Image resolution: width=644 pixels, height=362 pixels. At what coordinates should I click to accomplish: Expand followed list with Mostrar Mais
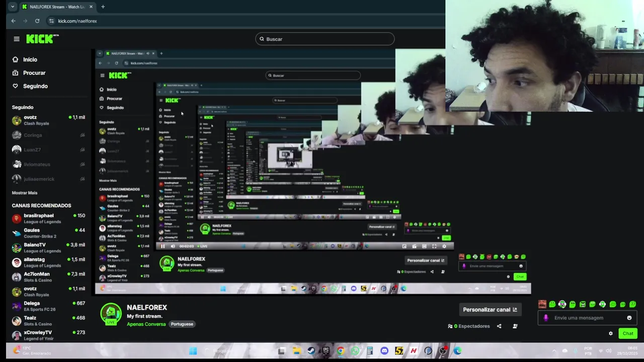[25, 193]
